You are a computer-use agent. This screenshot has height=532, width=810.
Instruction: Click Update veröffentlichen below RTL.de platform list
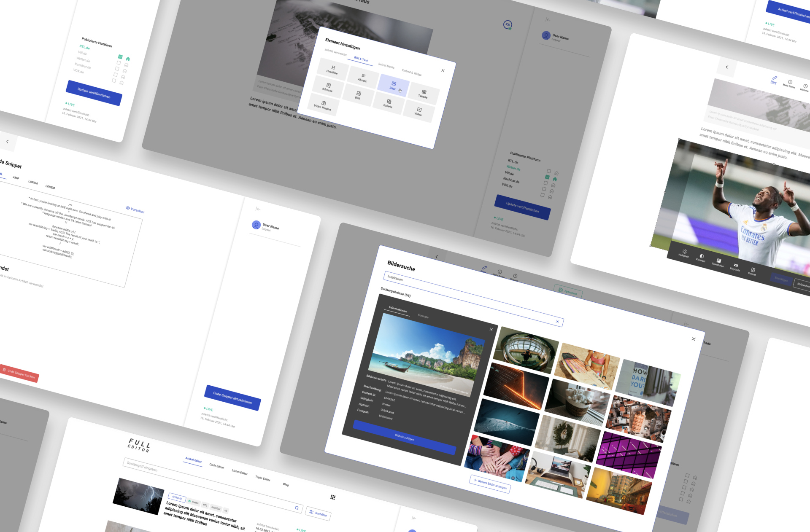coord(94,93)
